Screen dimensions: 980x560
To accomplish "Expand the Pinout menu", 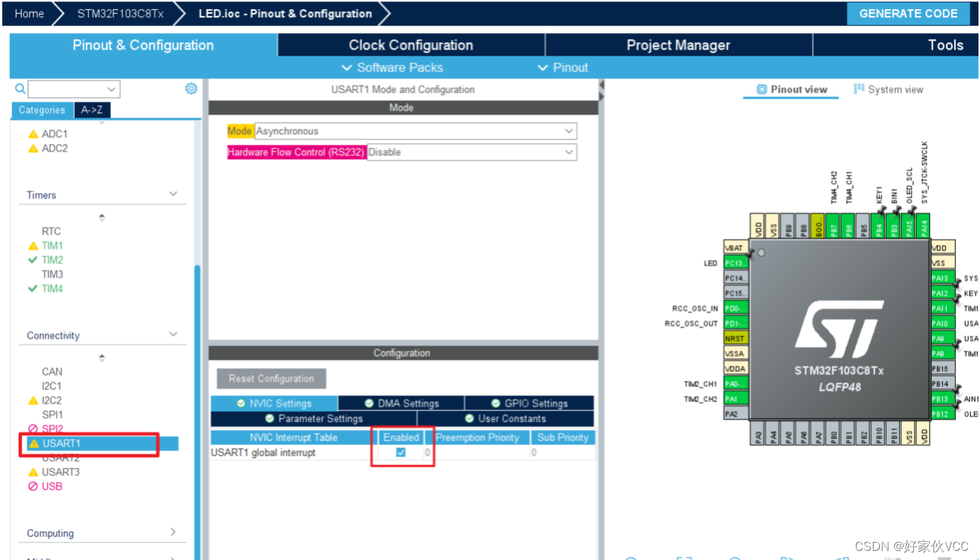I will point(562,68).
